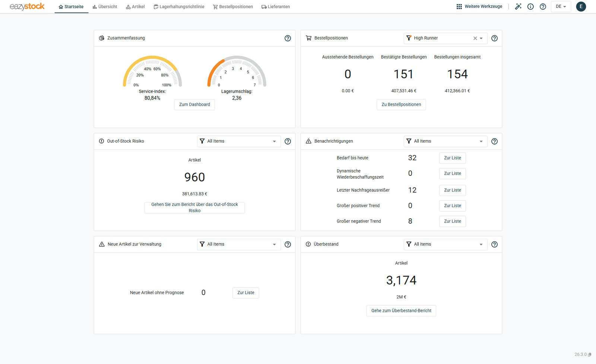The height and width of the screenshot is (364, 596).
Task: Open the user avatar E menu
Action: (x=581, y=6)
